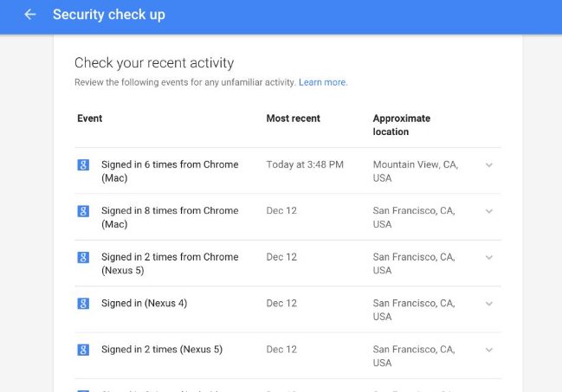Click Google icon beside Mountain View sign-in
The image size is (562, 392).
point(83,164)
